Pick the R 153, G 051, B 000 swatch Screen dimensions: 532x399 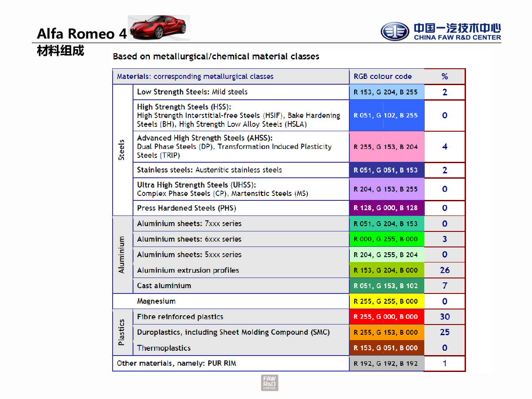(x=387, y=348)
